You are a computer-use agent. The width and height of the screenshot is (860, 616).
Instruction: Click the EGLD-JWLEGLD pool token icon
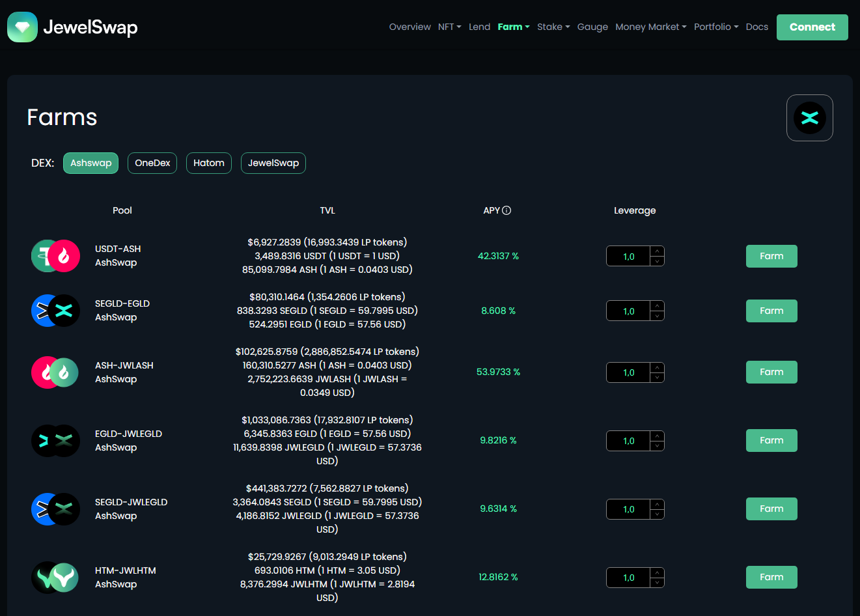55,441
